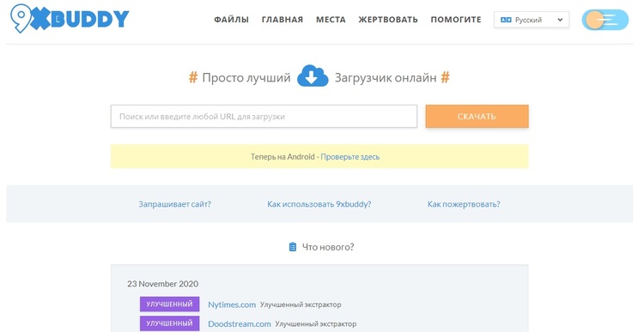Focus the URL search input field

[264, 116]
